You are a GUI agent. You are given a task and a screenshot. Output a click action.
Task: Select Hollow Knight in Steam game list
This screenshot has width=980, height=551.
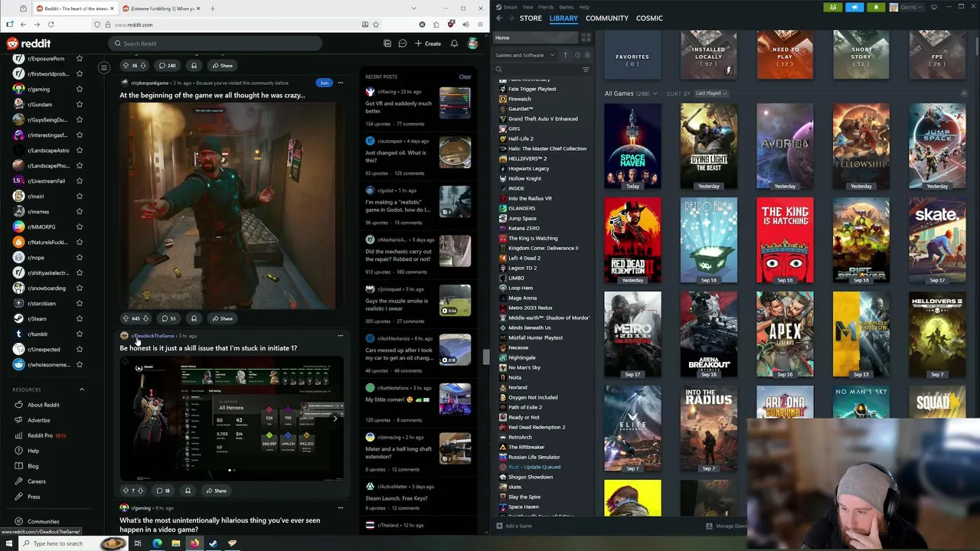pyautogui.click(x=524, y=178)
